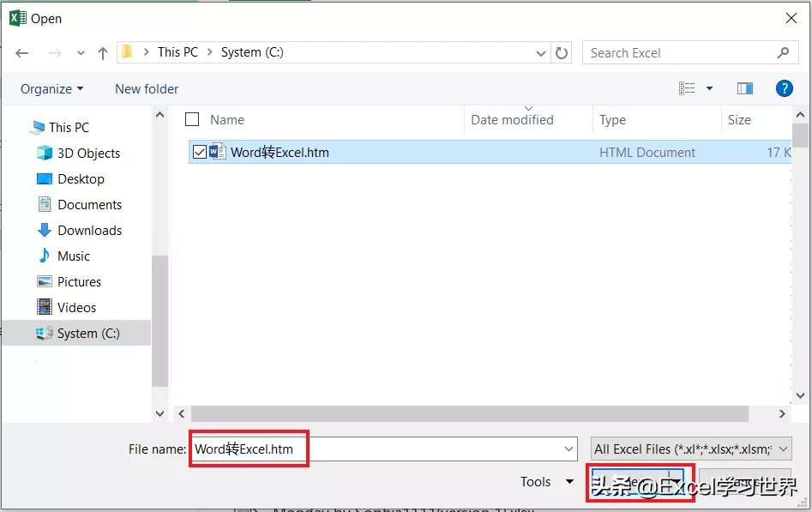Open the Organize menu
The height and width of the screenshot is (512, 812).
tap(51, 89)
